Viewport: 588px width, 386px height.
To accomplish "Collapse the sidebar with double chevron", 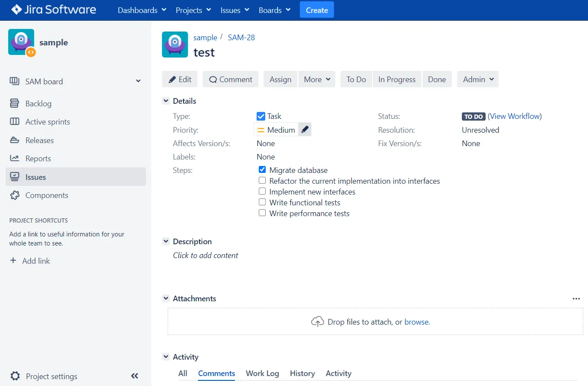I will click(x=134, y=376).
